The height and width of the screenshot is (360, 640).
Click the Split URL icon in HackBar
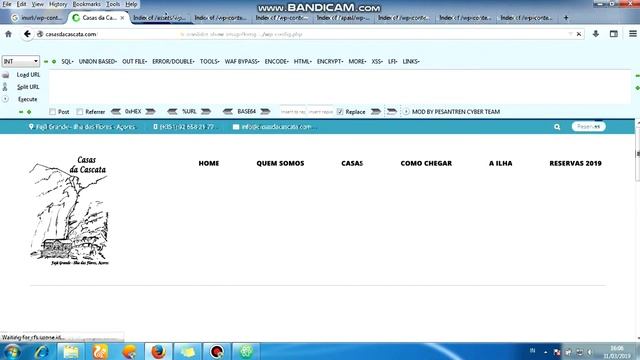pos(5,87)
